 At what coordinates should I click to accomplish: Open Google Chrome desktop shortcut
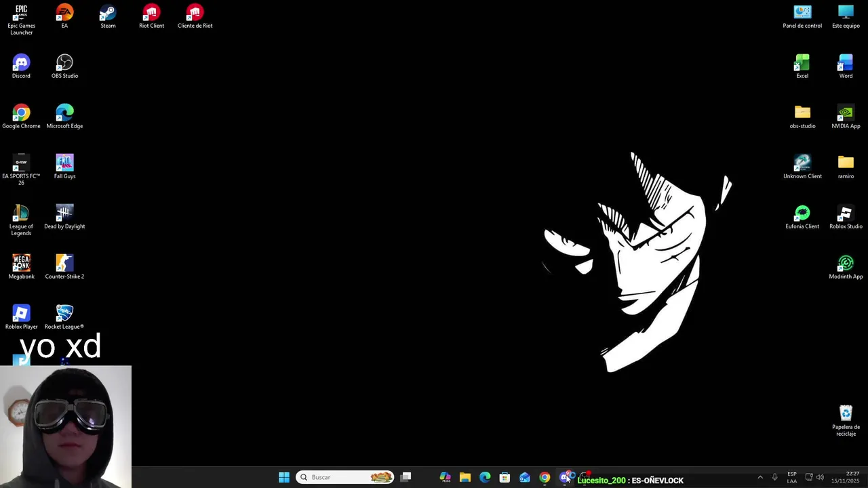[21, 117]
